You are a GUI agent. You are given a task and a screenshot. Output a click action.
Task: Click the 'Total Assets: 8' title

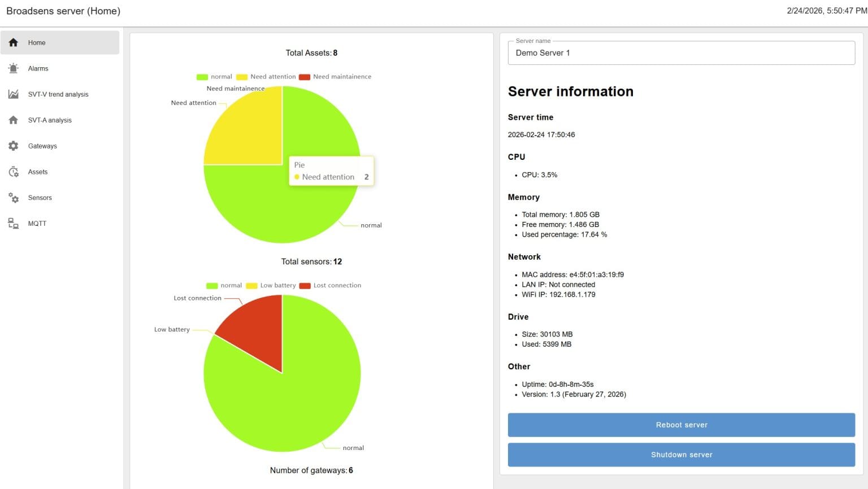311,53
